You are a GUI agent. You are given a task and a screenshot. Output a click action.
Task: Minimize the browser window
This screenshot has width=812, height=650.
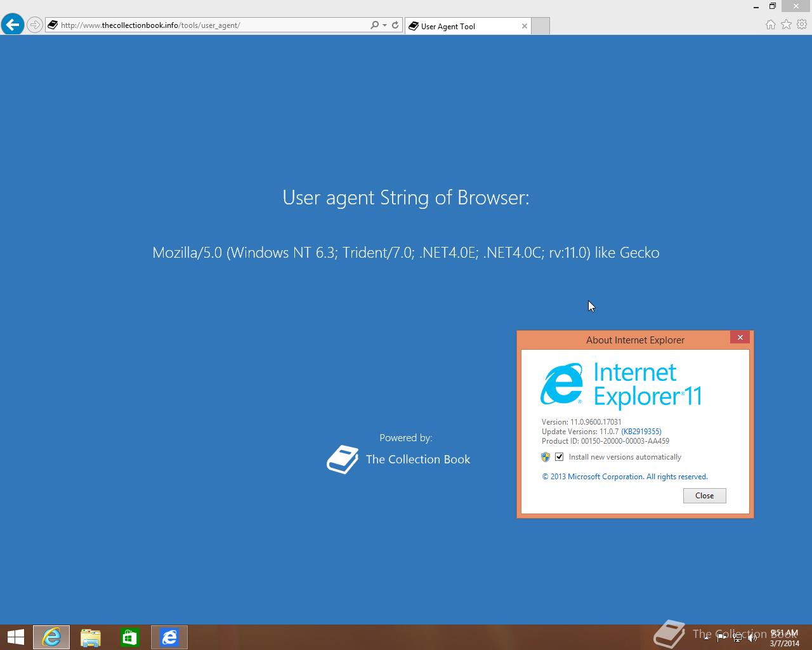pyautogui.click(x=756, y=6)
